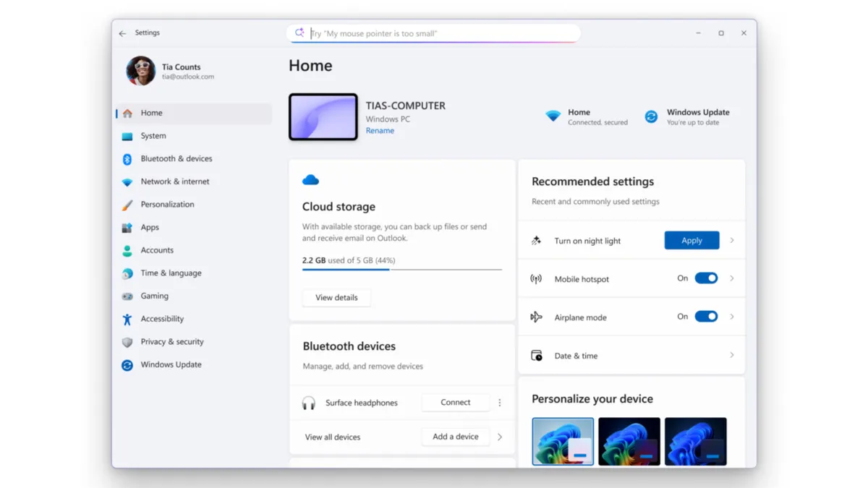
Task: Click the Rename link for TIAS-COMPUTER
Action: click(380, 130)
